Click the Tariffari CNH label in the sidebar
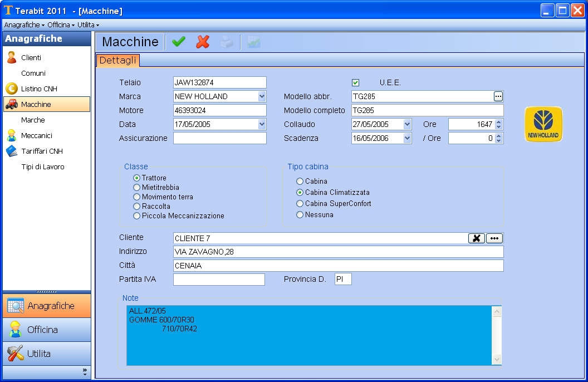Image resolution: width=588 pixels, height=382 pixels. pos(42,151)
